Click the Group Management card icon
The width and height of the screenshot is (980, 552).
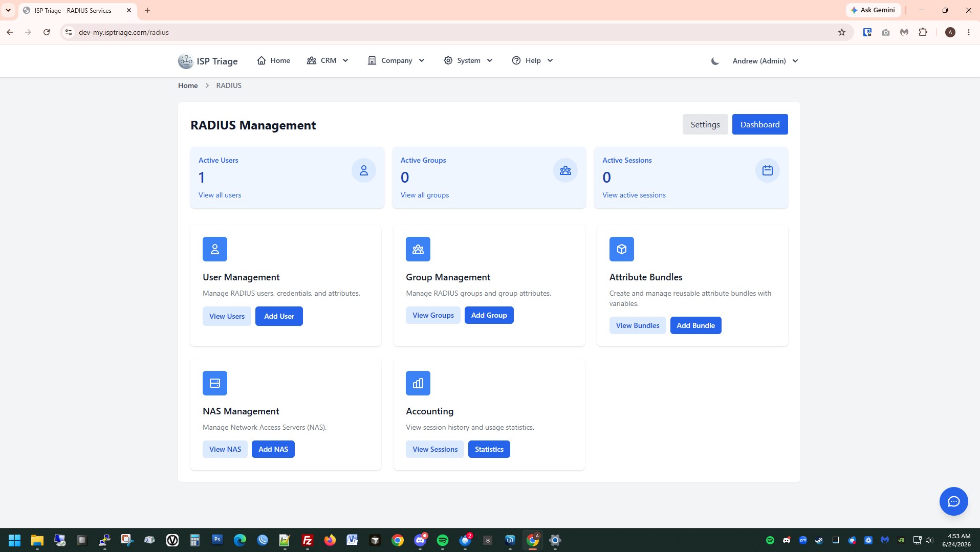tap(418, 249)
